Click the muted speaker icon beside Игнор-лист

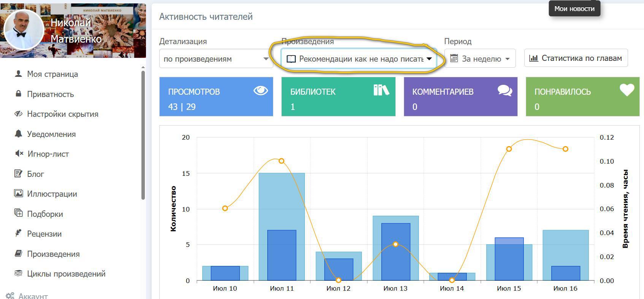point(19,154)
